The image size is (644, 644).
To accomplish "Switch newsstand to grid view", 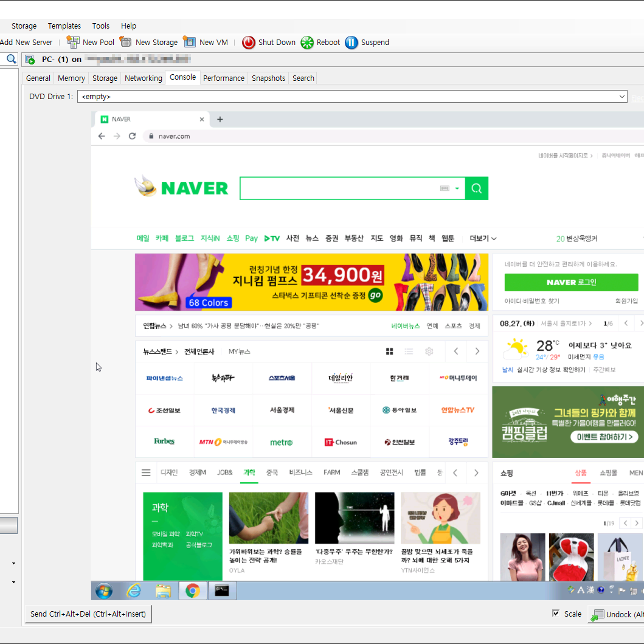I will [389, 351].
